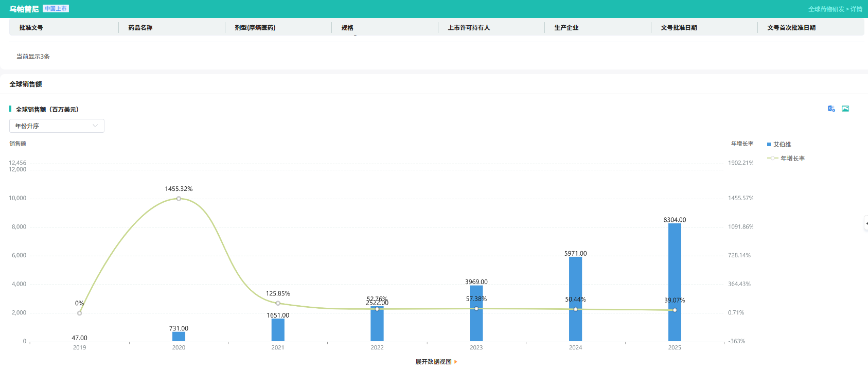Open the 年份升序 sort dropdown
Image resolution: width=868 pixels, height=369 pixels.
57,126
